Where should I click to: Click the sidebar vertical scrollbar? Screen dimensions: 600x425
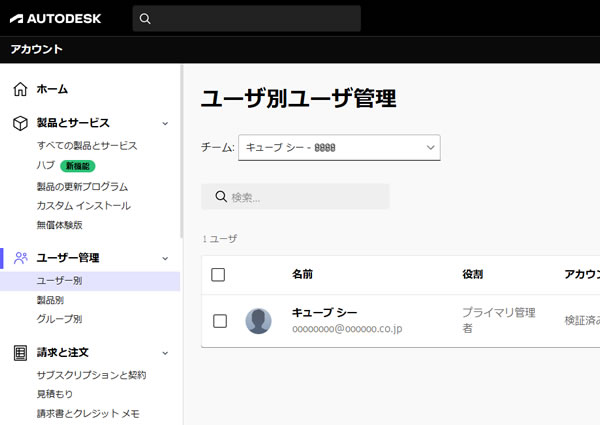click(182, 151)
